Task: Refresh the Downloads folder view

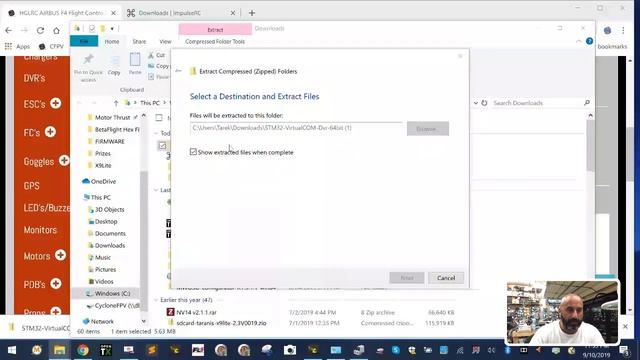Action: (x=484, y=103)
